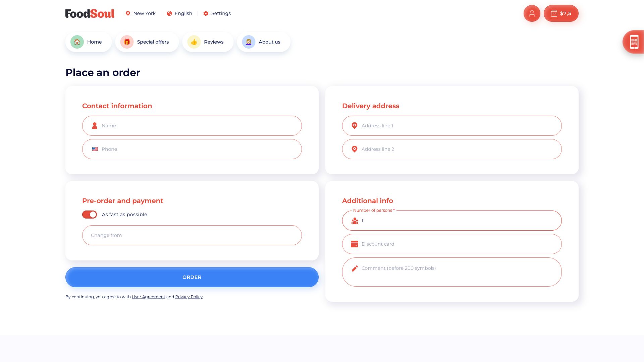Click the user account icon
This screenshot has height=362, width=644.
pos(532,13)
